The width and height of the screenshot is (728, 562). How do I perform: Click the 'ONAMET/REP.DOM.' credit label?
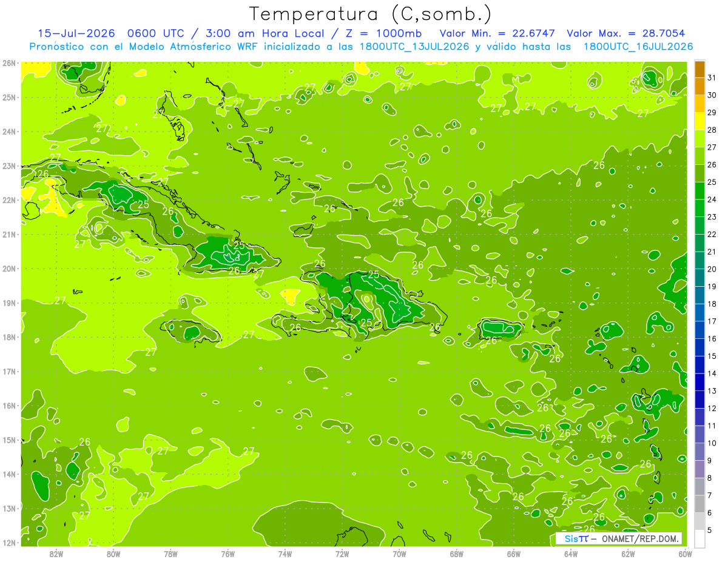[x=640, y=538]
